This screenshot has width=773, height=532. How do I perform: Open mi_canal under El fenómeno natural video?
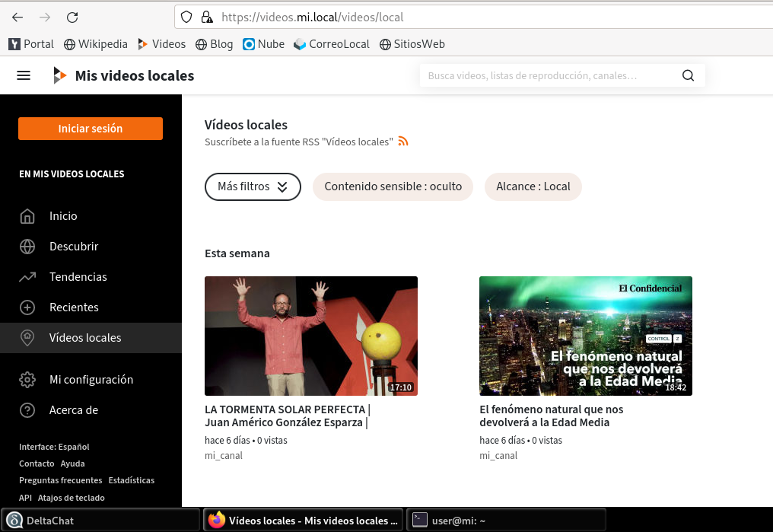(x=498, y=456)
